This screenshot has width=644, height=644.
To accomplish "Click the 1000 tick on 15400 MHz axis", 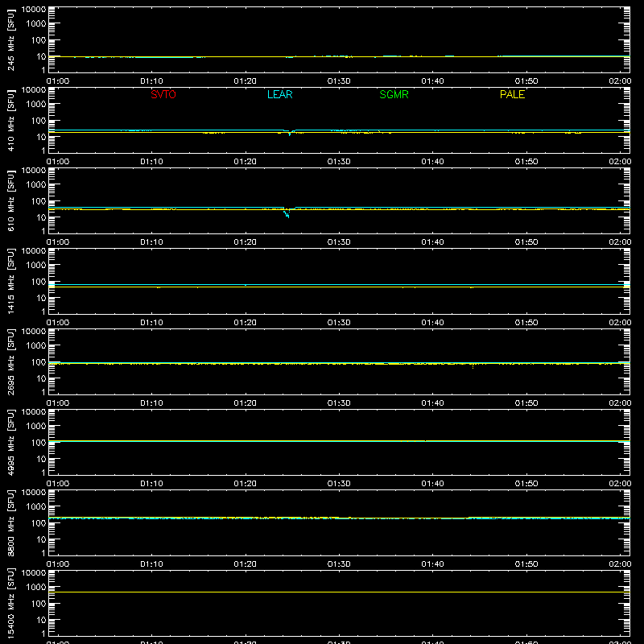I will [x=36, y=588].
